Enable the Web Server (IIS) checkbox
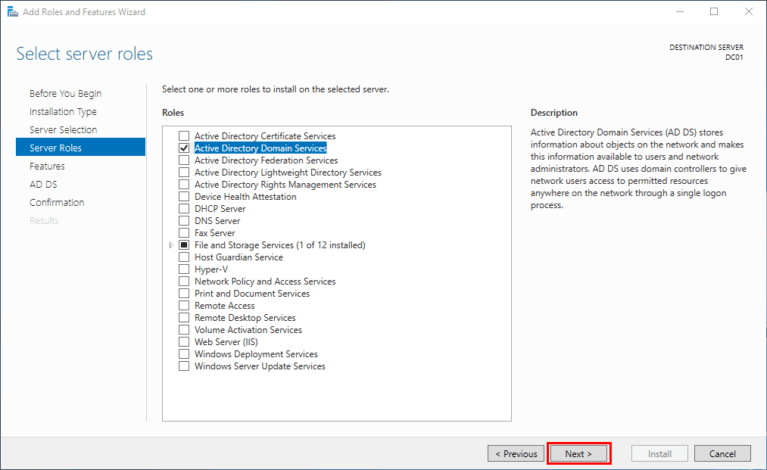 [x=184, y=342]
